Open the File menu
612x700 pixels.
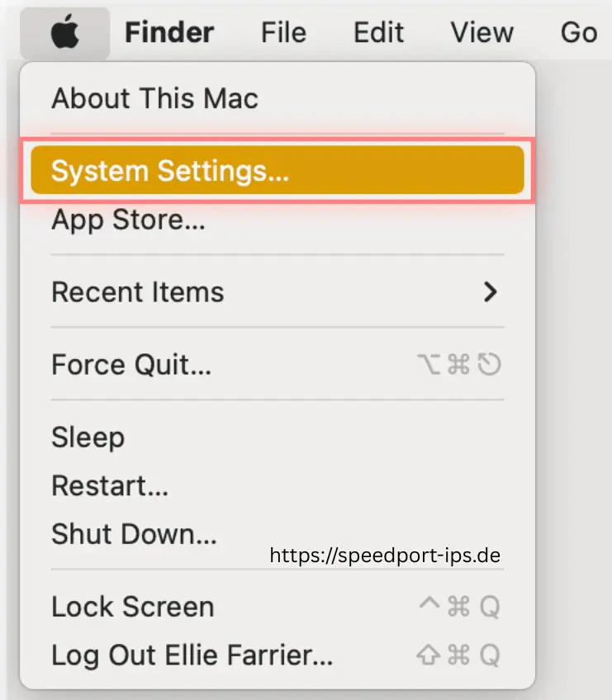click(283, 32)
